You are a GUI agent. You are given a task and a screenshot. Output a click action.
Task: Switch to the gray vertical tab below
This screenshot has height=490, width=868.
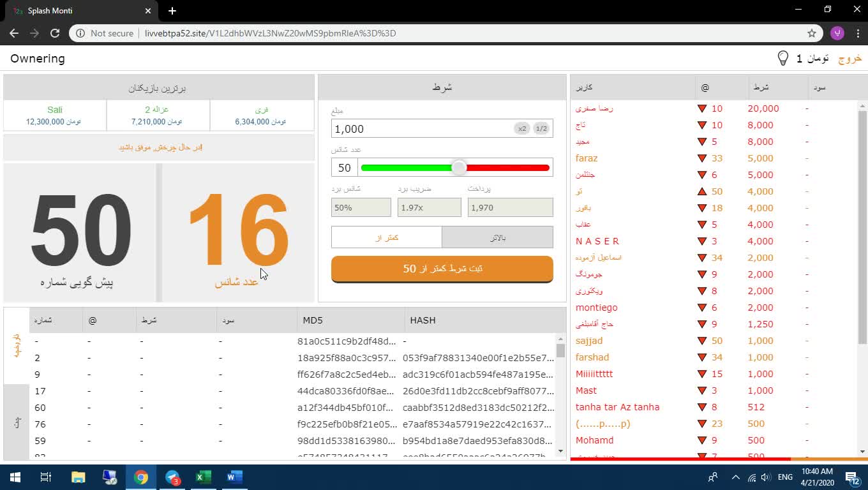click(x=17, y=422)
